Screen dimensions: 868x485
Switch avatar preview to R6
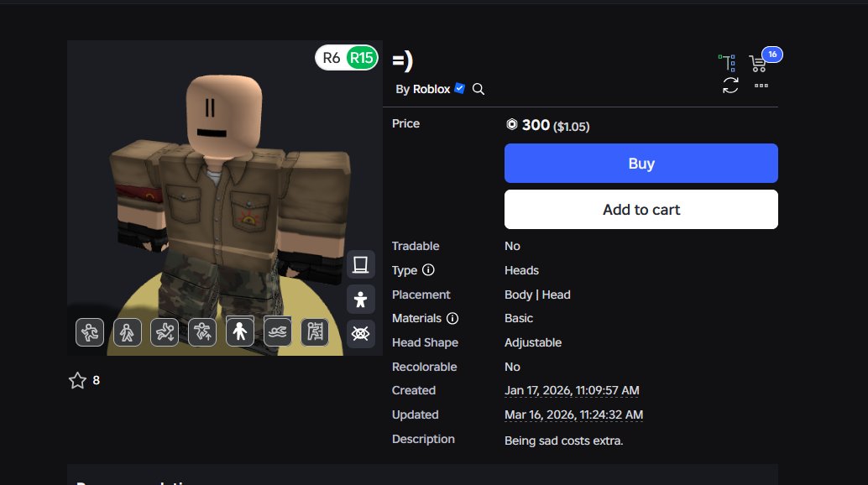coord(331,58)
